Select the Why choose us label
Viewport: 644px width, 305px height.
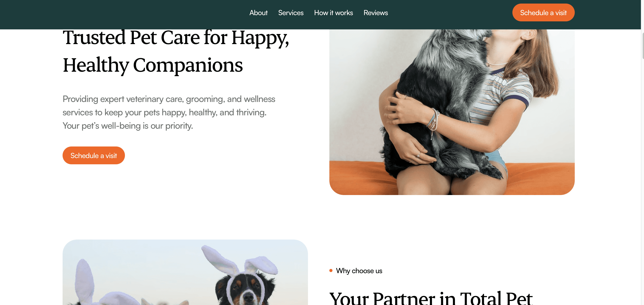(359, 271)
